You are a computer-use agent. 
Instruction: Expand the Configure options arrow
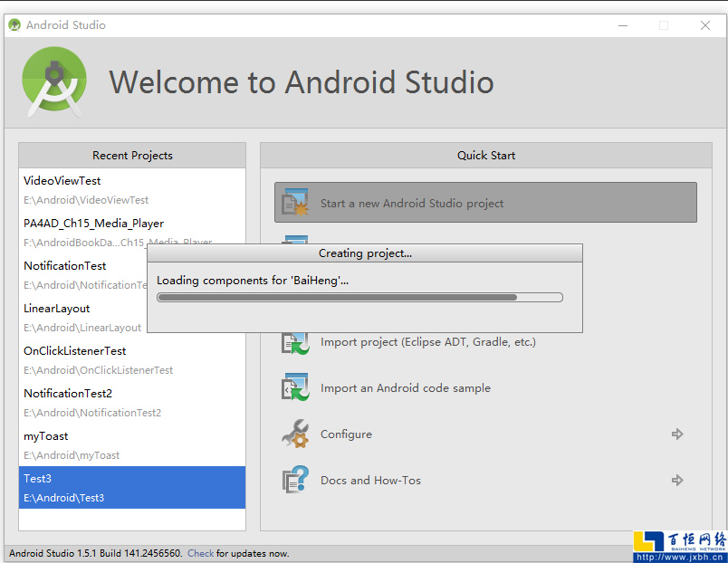pos(677,434)
